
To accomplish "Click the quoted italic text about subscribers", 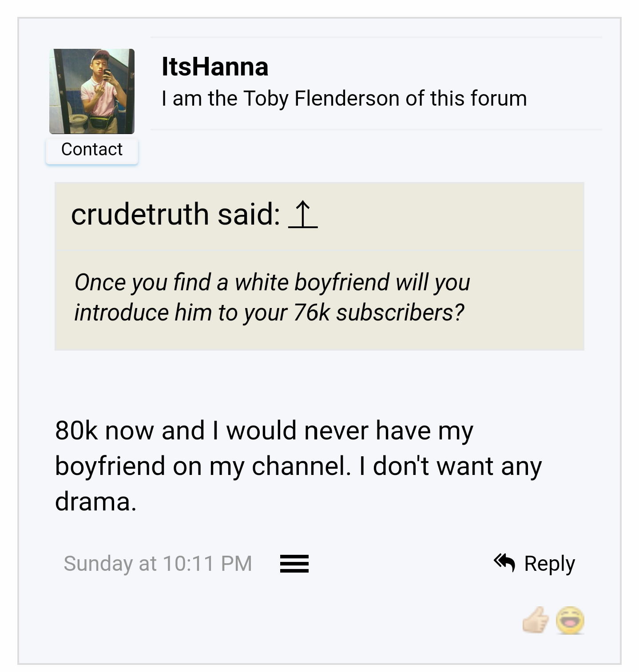I will coord(272,297).
